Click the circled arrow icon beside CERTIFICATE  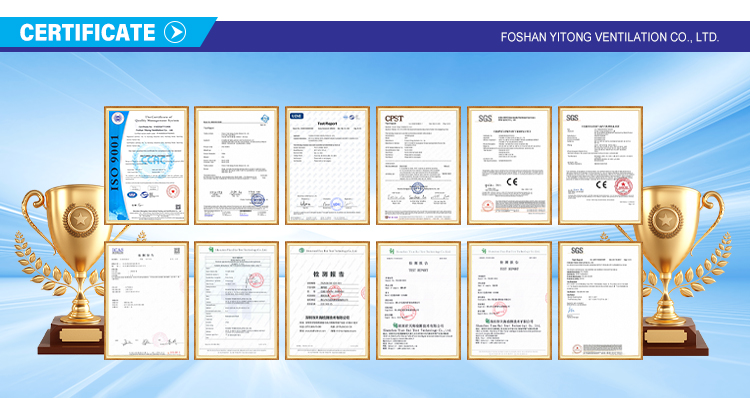coord(175,33)
